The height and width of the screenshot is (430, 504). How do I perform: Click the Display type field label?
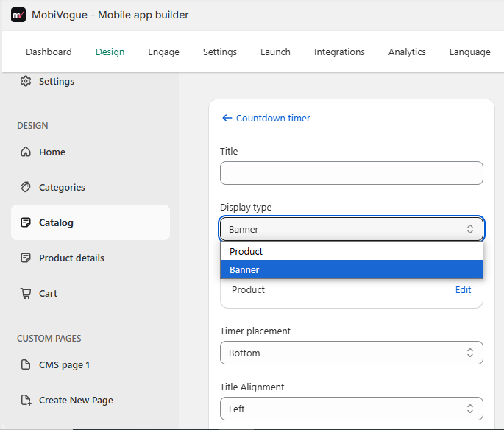pyautogui.click(x=246, y=208)
